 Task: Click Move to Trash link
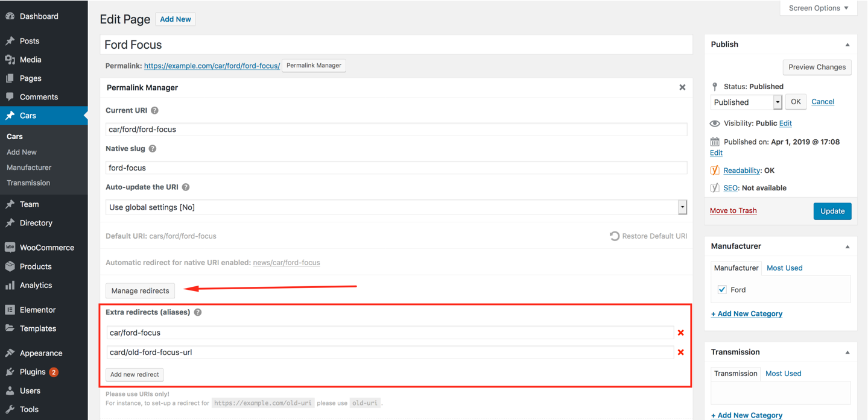click(733, 210)
